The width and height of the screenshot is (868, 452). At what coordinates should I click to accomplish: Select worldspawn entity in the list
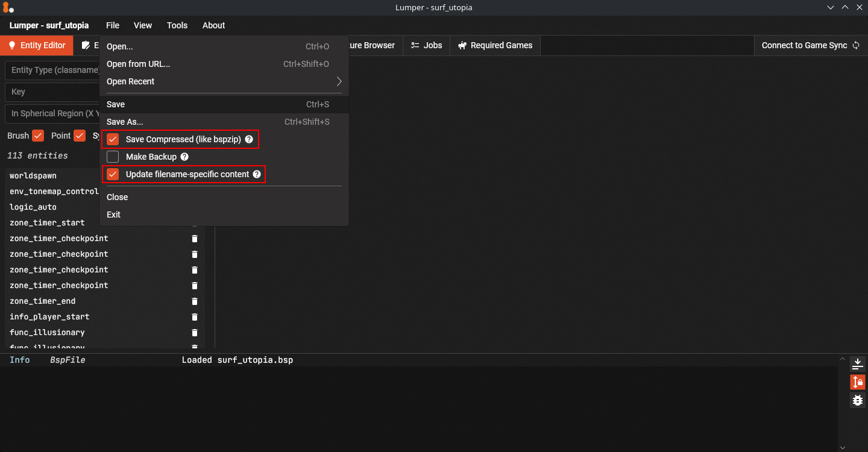[33, 176]
